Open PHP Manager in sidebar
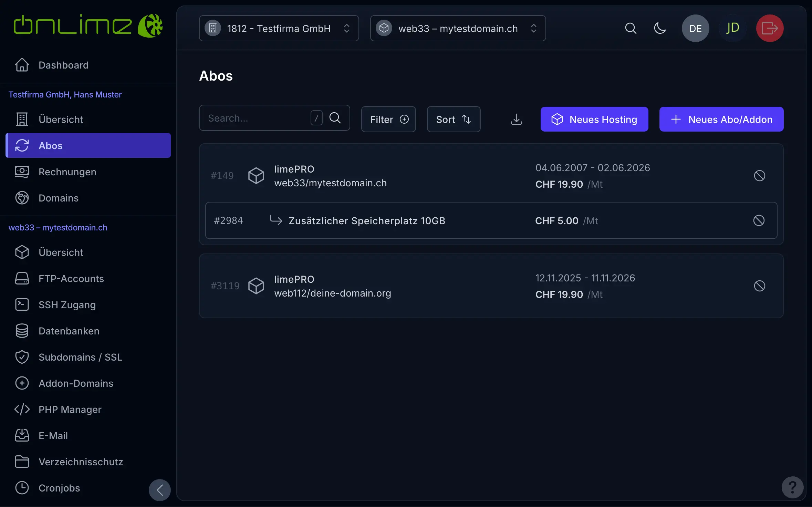This screenshot has height=507, width=812. tap(70, 410)
